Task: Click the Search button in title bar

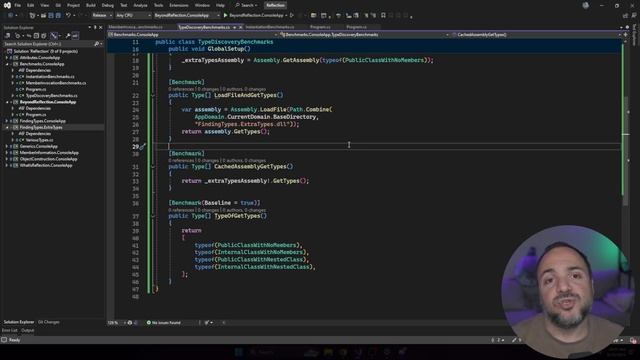Action: point(246,5)
